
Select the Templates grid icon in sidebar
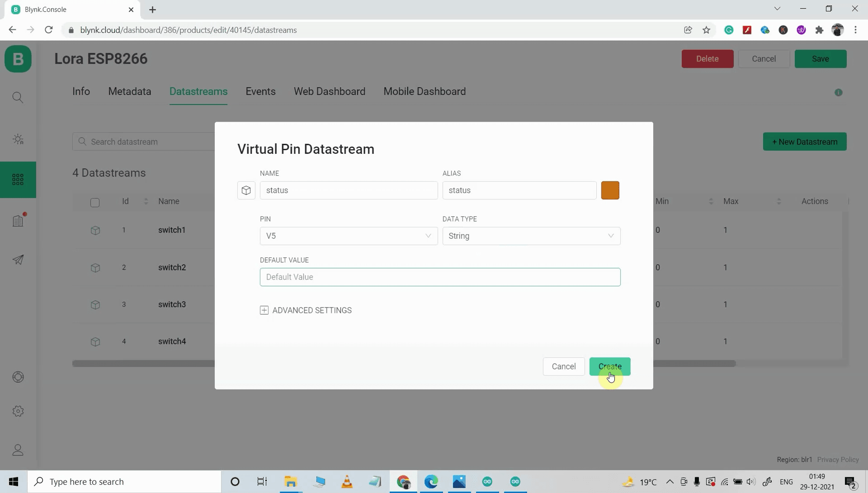18,180
